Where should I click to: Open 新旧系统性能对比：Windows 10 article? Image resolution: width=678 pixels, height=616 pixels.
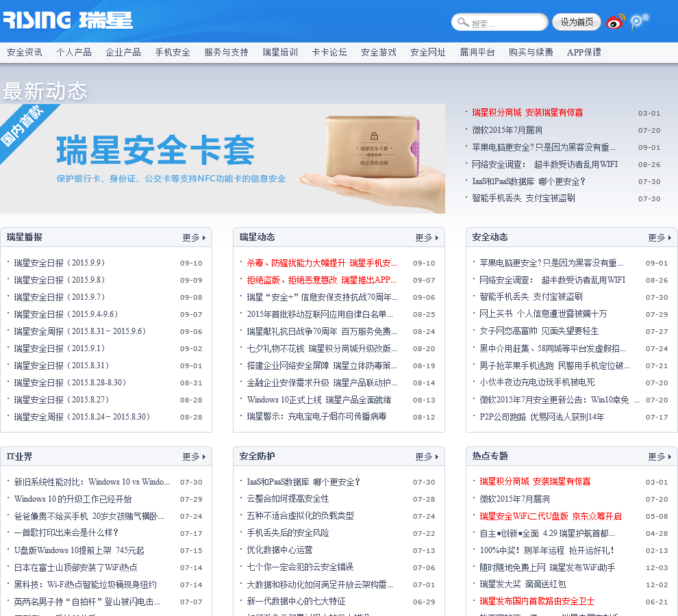92,482
